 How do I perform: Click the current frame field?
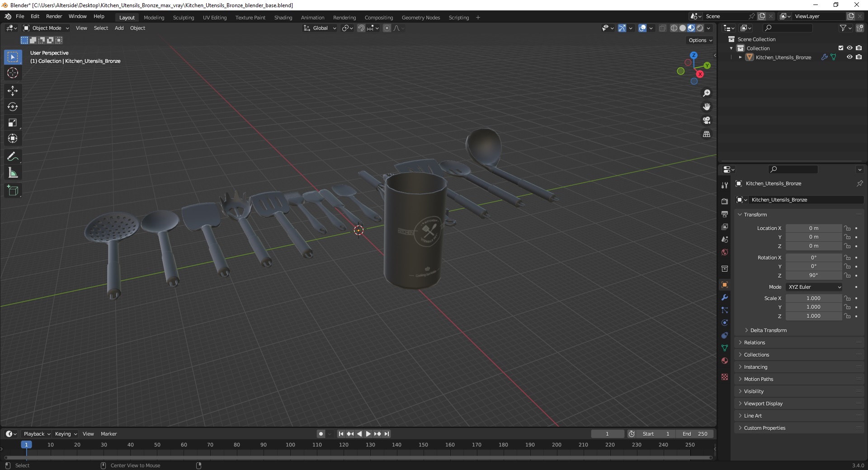coord(607,434)
